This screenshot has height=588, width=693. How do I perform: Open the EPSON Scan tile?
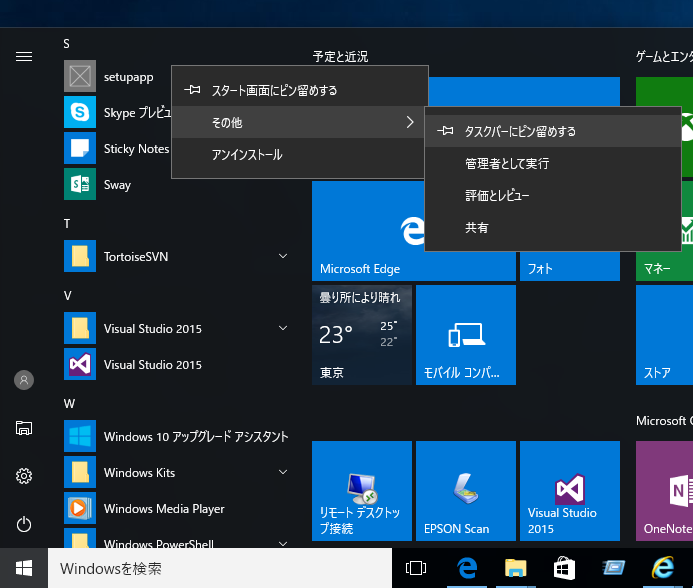(466, 491)
